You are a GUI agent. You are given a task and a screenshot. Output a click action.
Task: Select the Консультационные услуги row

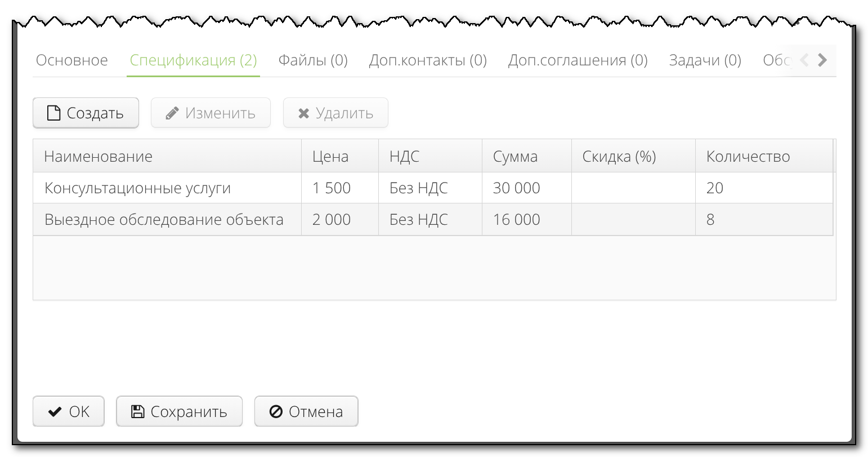pos(138,188)
